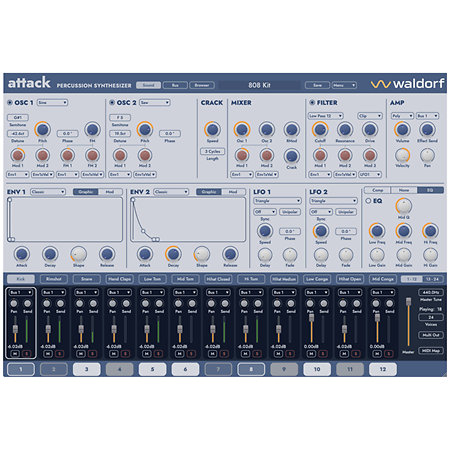Open the OSC 1 waveform dropdown
The image size is (450, 450).
pyautogui.click(x=52, y=102)
